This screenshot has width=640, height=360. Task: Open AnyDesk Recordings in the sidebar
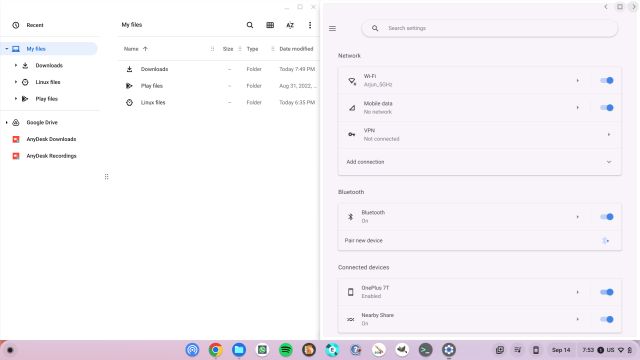[x=51, y=156]
